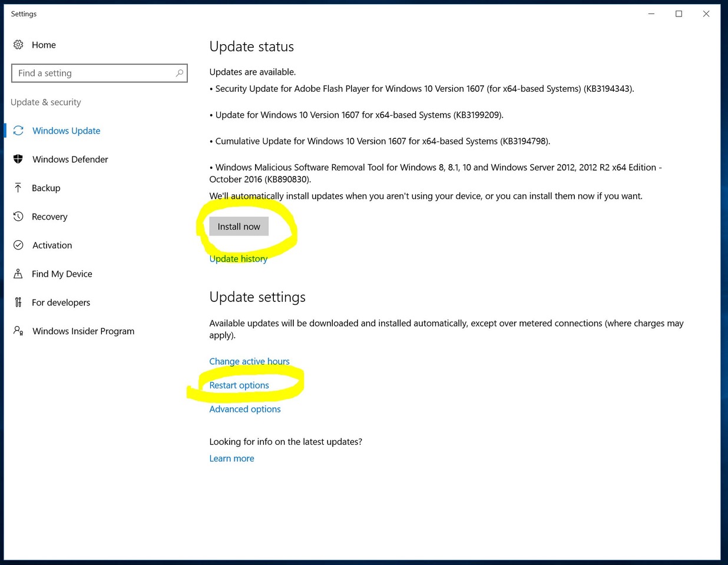Click 'Updates are available.' text

253,72
